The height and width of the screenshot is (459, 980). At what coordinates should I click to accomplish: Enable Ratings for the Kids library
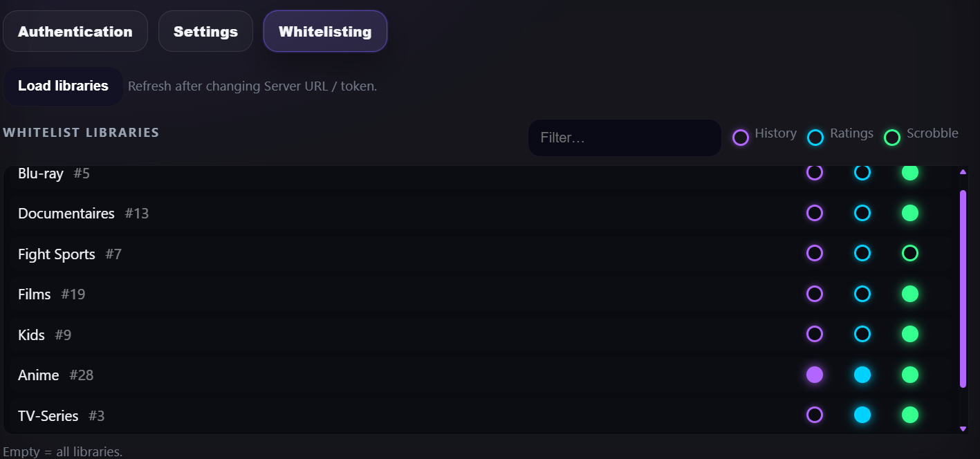[862, 335]
